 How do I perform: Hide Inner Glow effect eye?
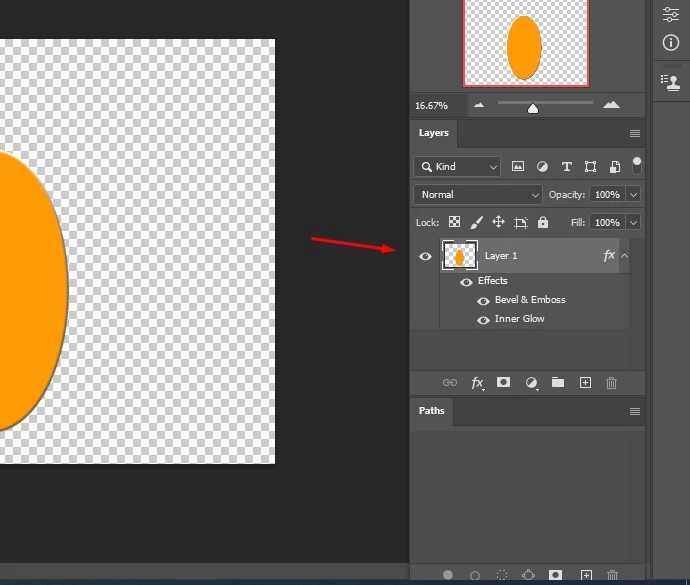tap(483, 320)
